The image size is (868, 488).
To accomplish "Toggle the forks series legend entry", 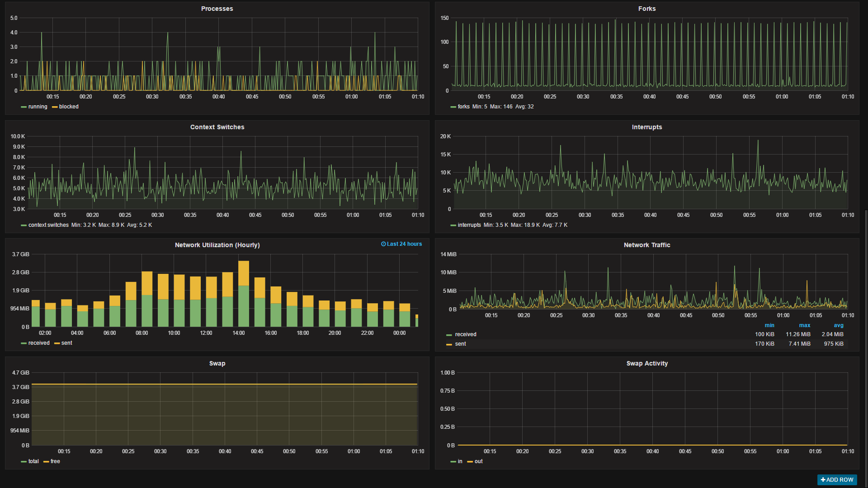I will click(x=463, y=107).
